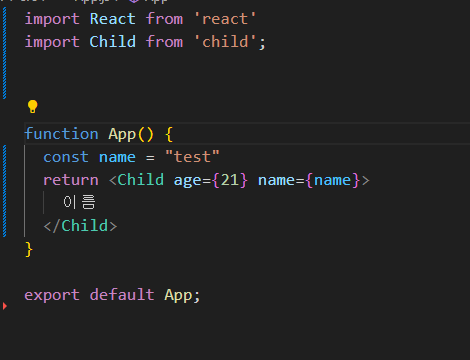
Task: Click the number 21 in age prop
Action: (230, 180)
